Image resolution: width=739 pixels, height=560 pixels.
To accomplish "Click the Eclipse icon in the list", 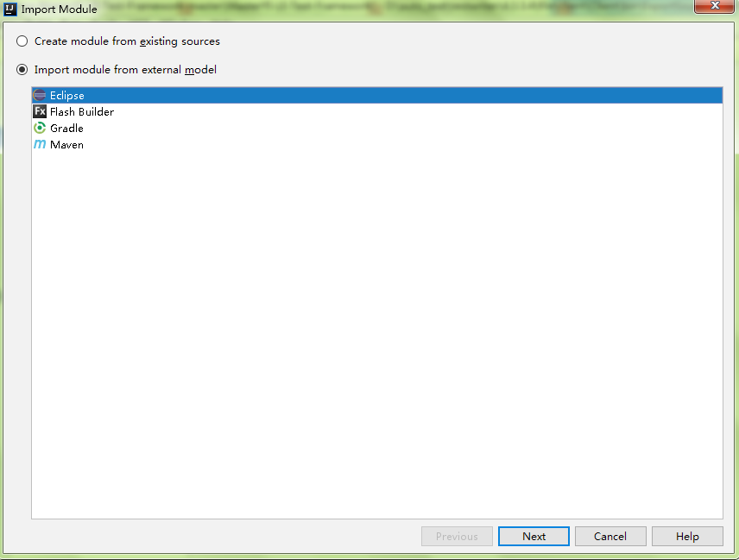I will click(40, 95).
